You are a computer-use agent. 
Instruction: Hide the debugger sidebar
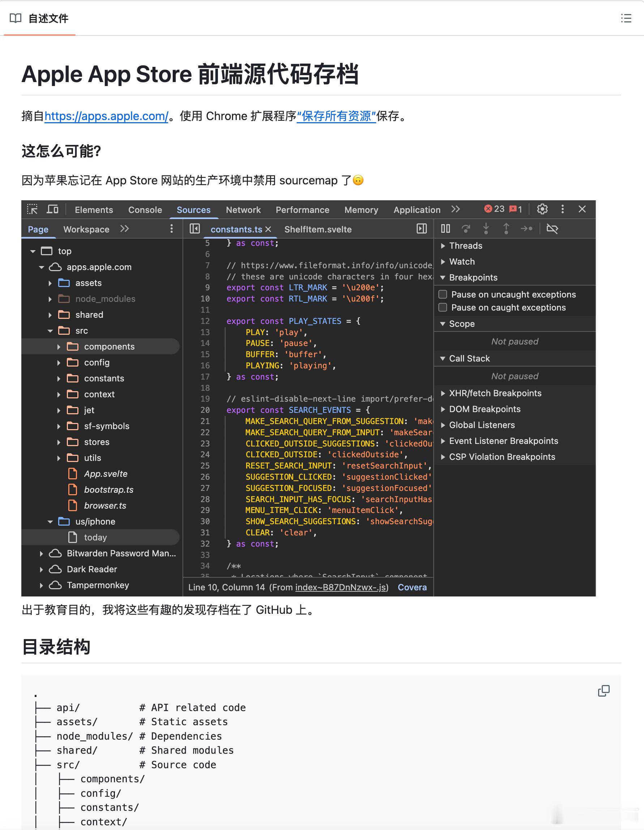(422, 229)
